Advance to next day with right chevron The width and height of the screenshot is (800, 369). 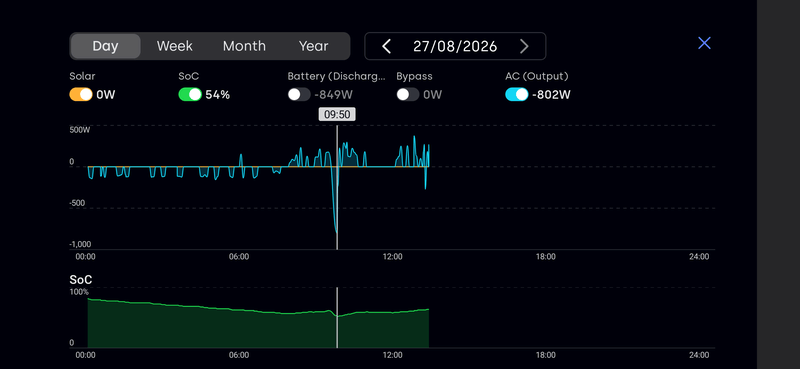tap(524, 46)
